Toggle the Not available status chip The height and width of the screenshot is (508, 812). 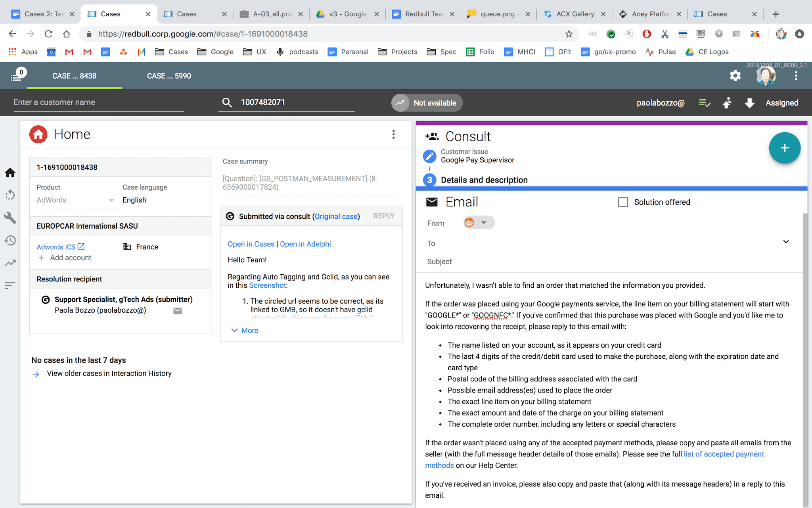(427, 103)
